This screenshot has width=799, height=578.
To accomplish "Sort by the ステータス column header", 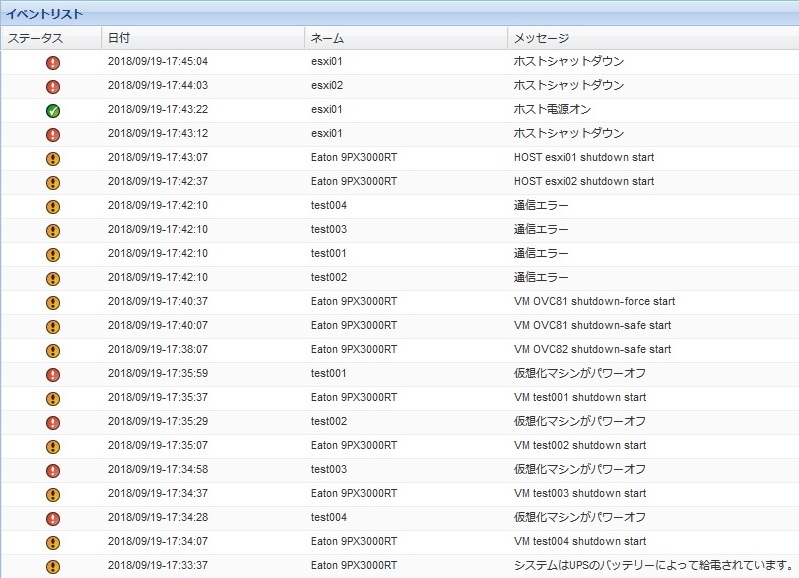I will coord(36,38).
